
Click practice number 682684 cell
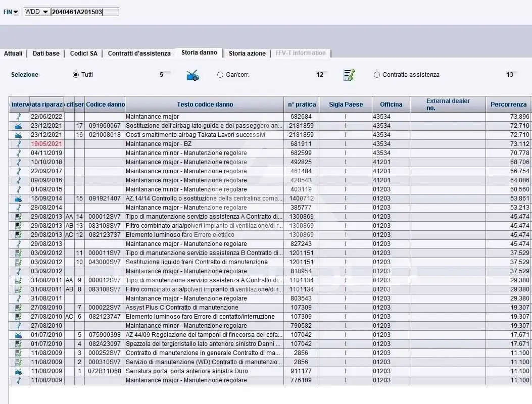click(x=301, y=117)
